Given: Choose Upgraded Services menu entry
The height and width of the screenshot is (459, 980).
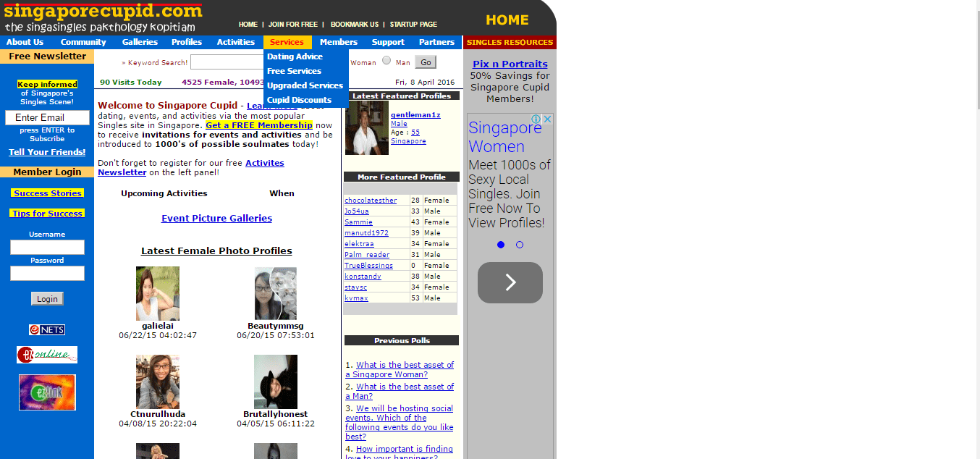Looking at the screenshot, I should tap(305, 85).
